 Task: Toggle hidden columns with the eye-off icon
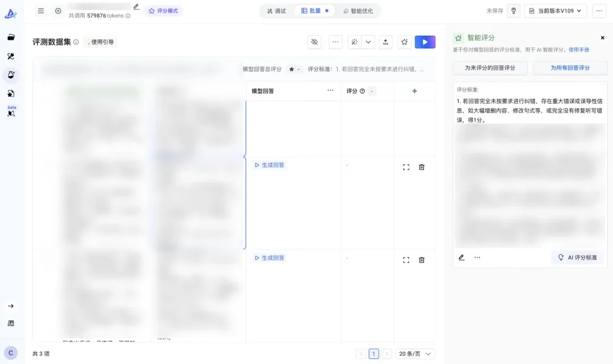(x=314, y=41)
